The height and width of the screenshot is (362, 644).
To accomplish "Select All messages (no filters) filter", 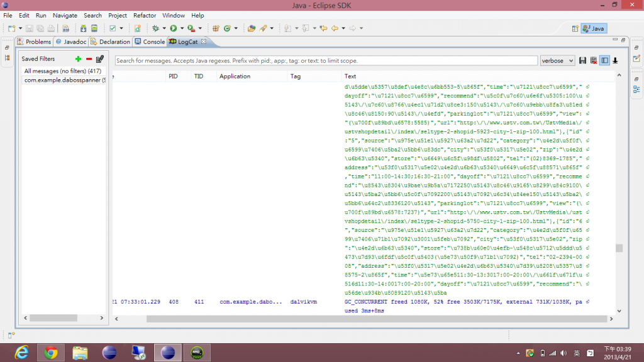I will [x=64, y=71].
